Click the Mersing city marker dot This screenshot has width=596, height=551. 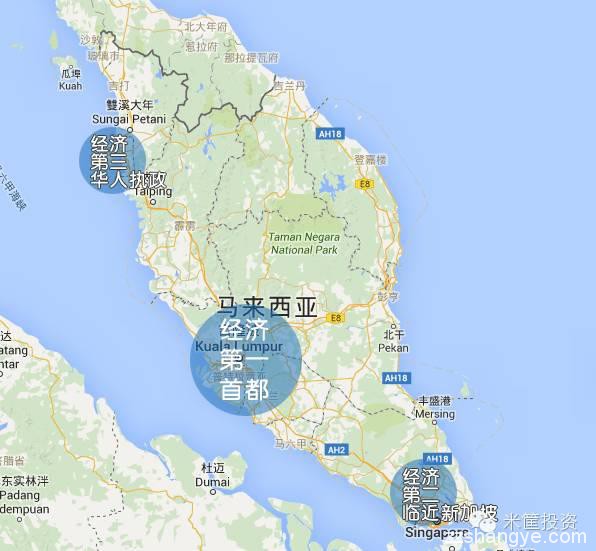435,423
